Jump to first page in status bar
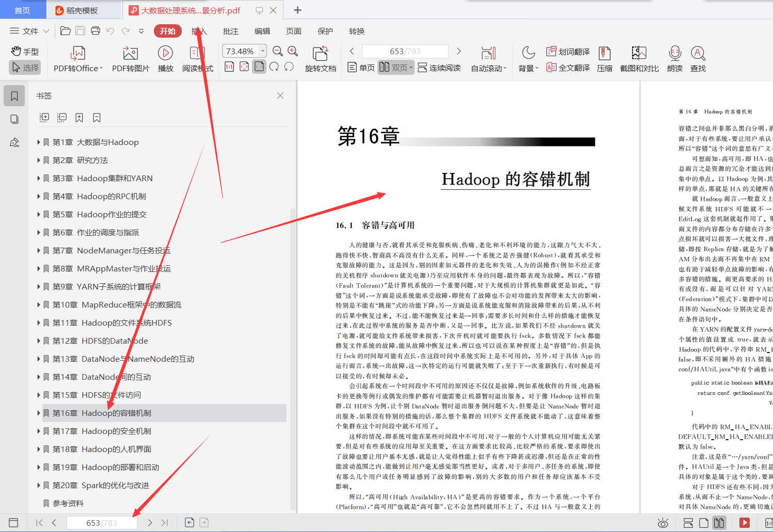 click(39, 523)
